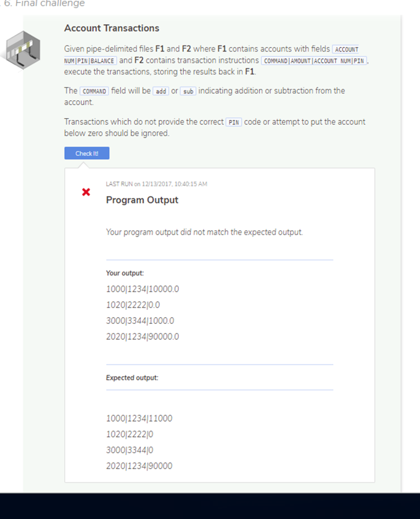Click the red X error status icon
420x519 pixels.
86,192
